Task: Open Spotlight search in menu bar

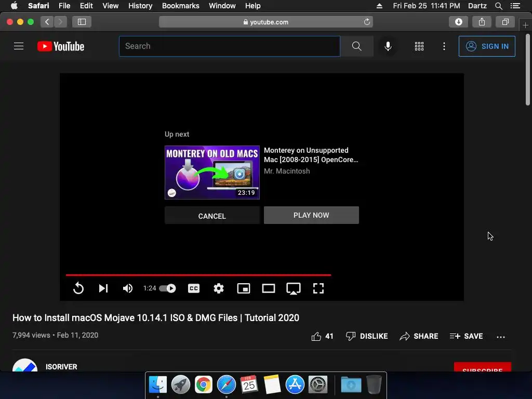Action: tap(498, 6)
